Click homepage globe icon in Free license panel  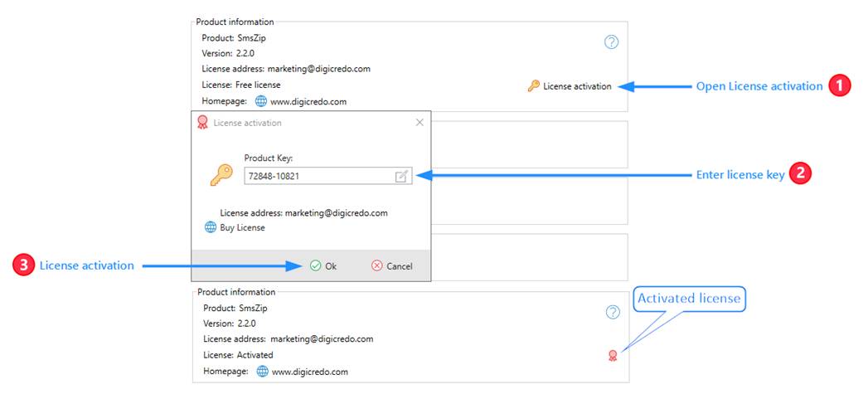click(261, 101)
